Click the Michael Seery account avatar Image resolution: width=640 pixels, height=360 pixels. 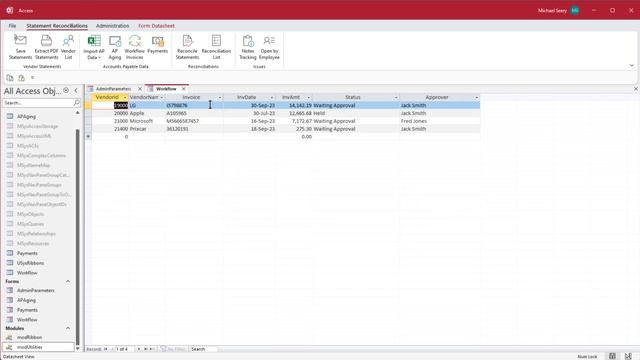[575, 10]
